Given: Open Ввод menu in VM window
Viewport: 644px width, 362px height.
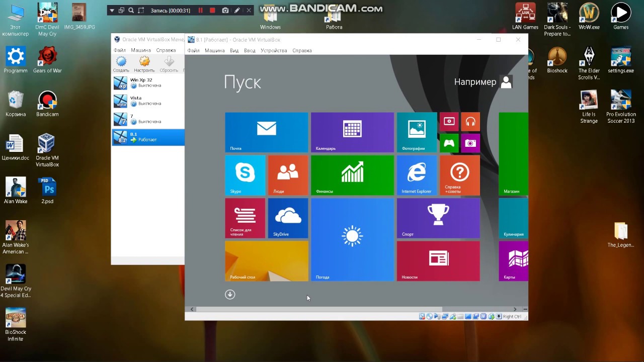Looking at the screenshot, I should click(250, 50).
